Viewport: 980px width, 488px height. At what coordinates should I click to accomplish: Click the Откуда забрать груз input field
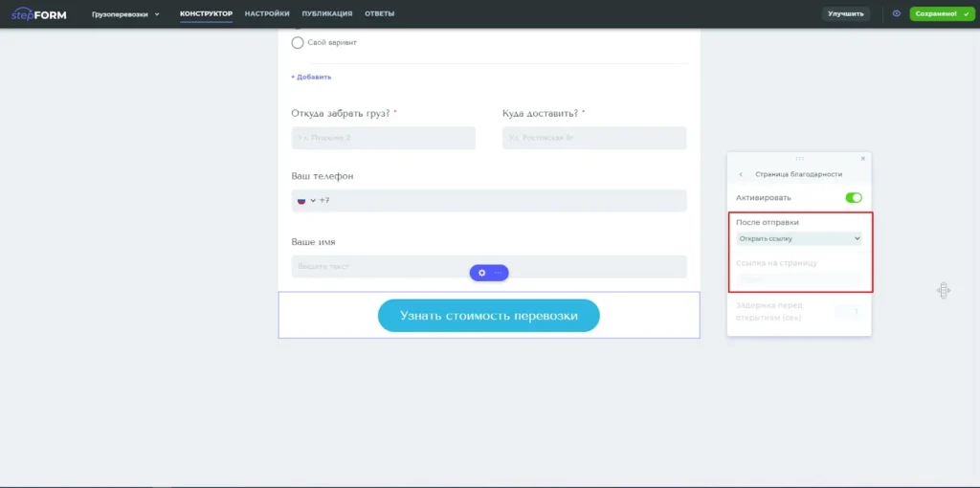(383, 138)
